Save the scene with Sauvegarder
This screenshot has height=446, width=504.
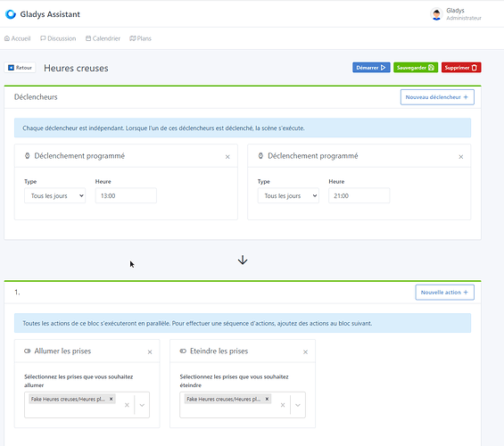[416, 68]
